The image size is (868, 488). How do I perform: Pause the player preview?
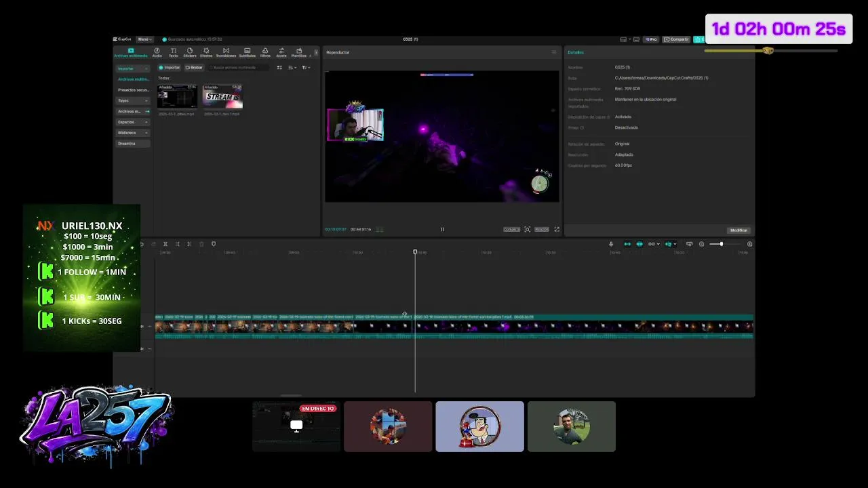442,229
